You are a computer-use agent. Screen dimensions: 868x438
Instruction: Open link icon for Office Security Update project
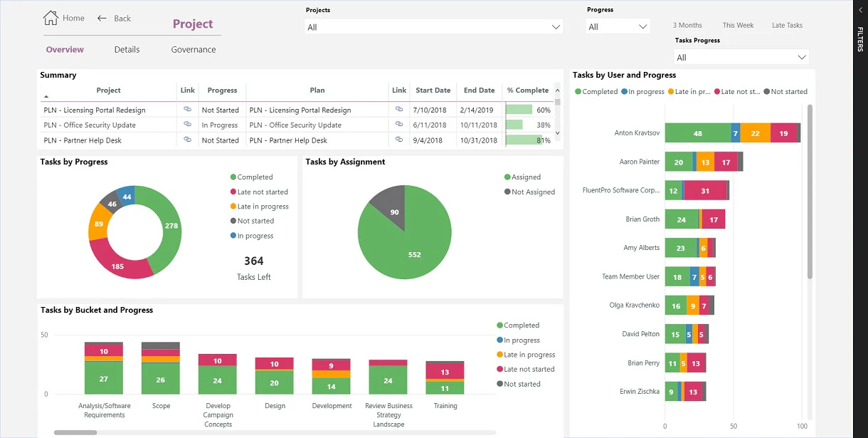tap(188, 125)
